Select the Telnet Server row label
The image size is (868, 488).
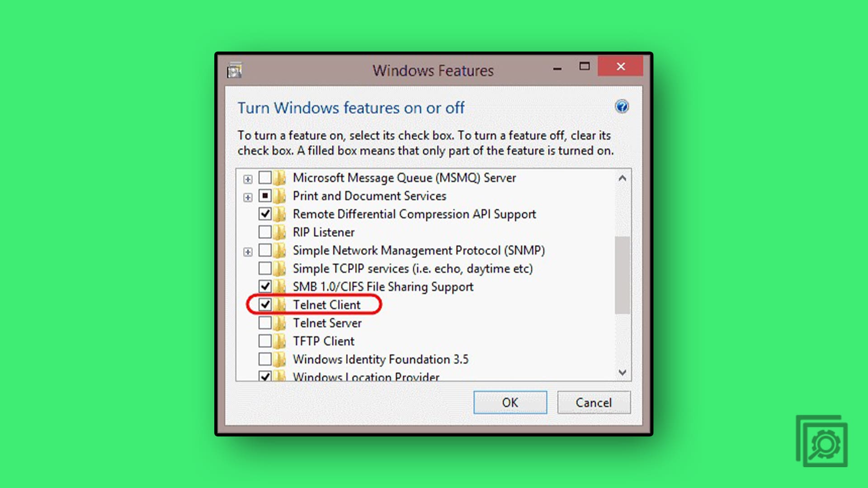327,323
